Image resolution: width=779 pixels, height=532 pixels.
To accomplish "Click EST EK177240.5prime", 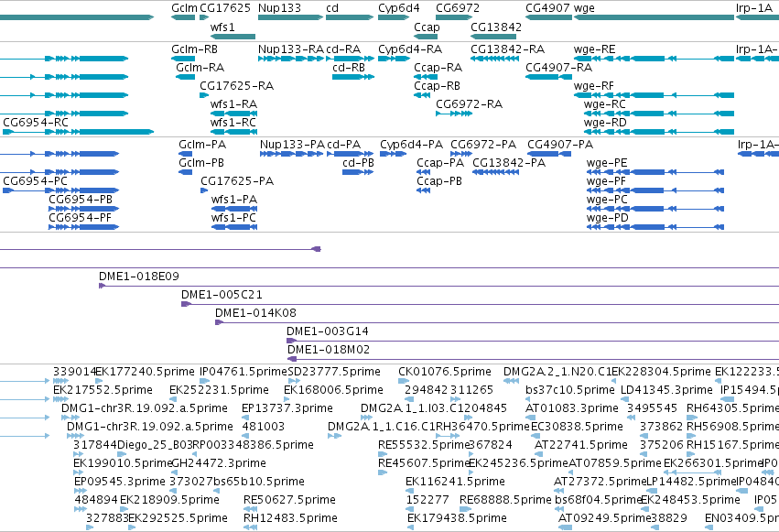I will (145, 372).
